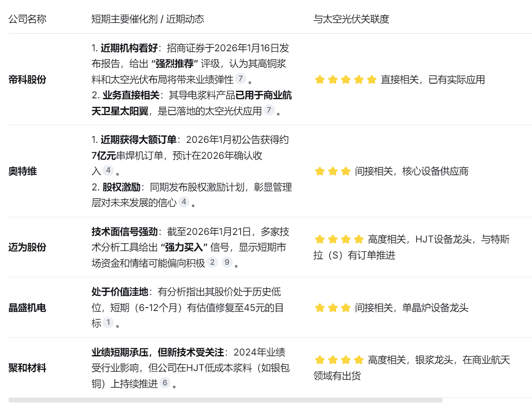Click the 公司名称 column header

27,19
